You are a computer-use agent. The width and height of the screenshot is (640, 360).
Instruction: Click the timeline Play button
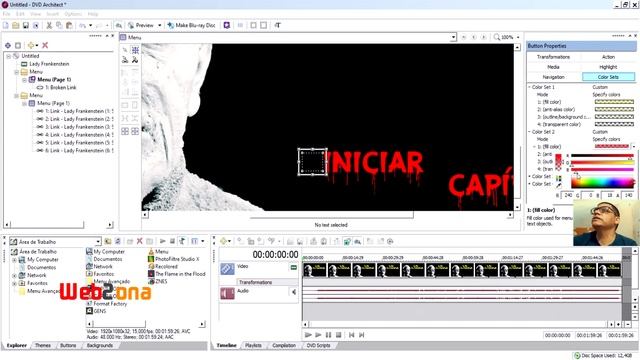coord(318,335)
